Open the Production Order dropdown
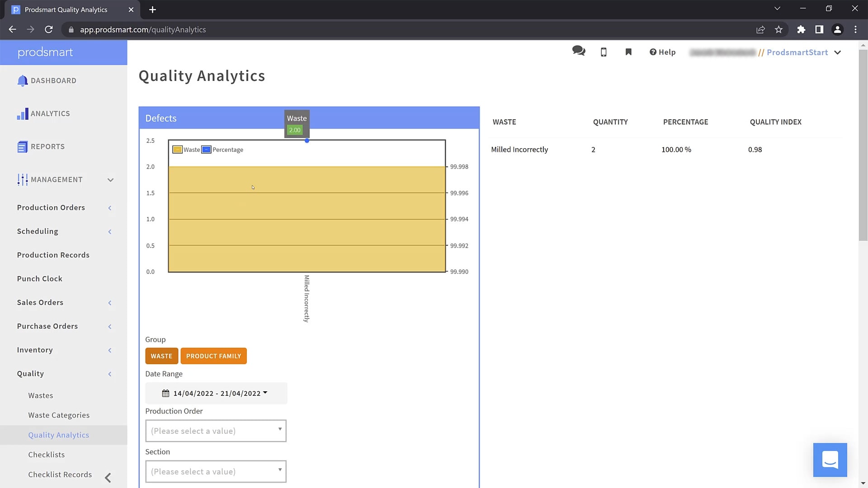The image size is (868, 488). coord(216,431)
